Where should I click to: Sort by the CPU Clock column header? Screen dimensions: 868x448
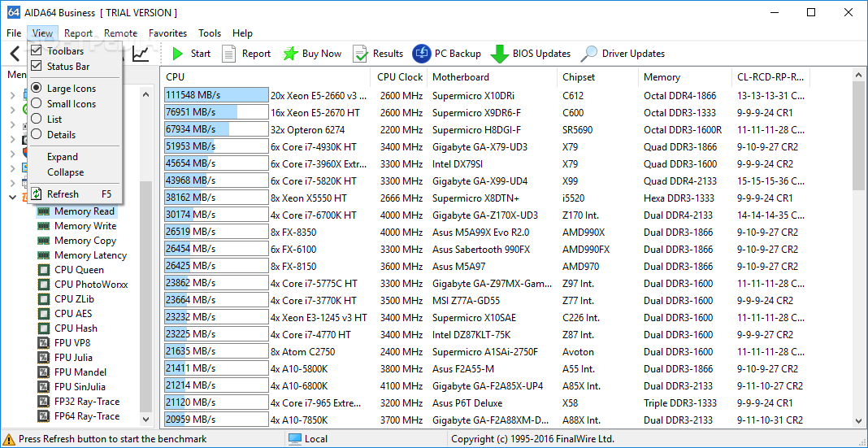(x=399, y=77)
